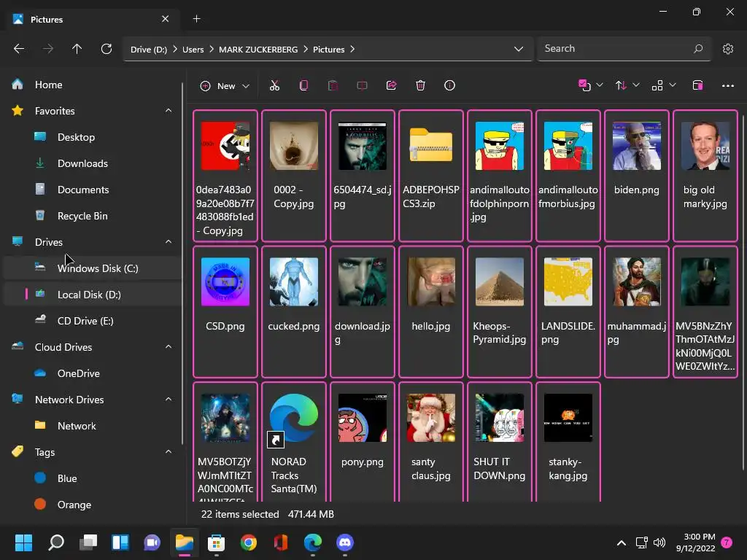Collapse the Network Drives section
Image resolution: width=747 pixels, height=560 pixels.
pyautogui.click(x=169, y=399)
